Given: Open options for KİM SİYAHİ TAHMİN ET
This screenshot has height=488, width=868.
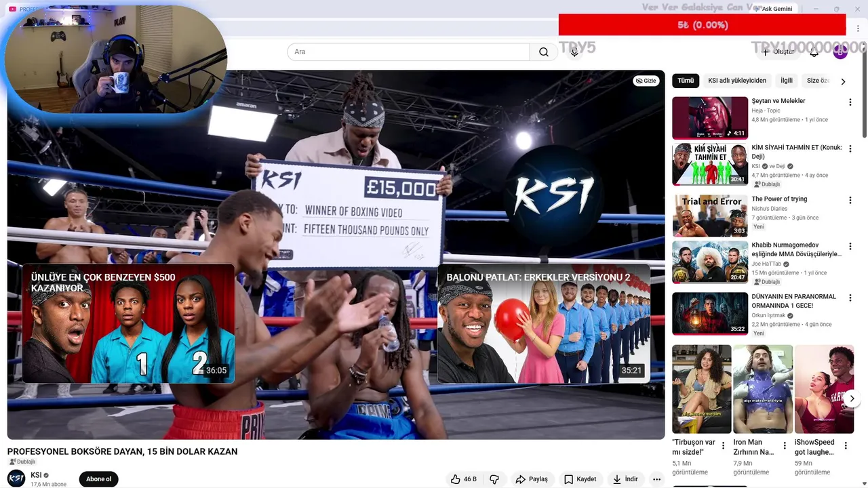Looking at the screenshot, I should 850,149.
